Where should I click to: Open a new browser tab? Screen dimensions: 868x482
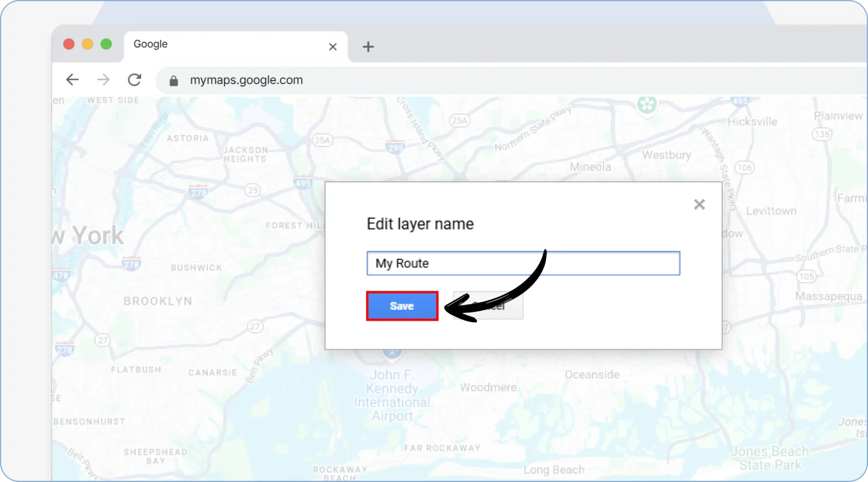click(x=368, y=47)
